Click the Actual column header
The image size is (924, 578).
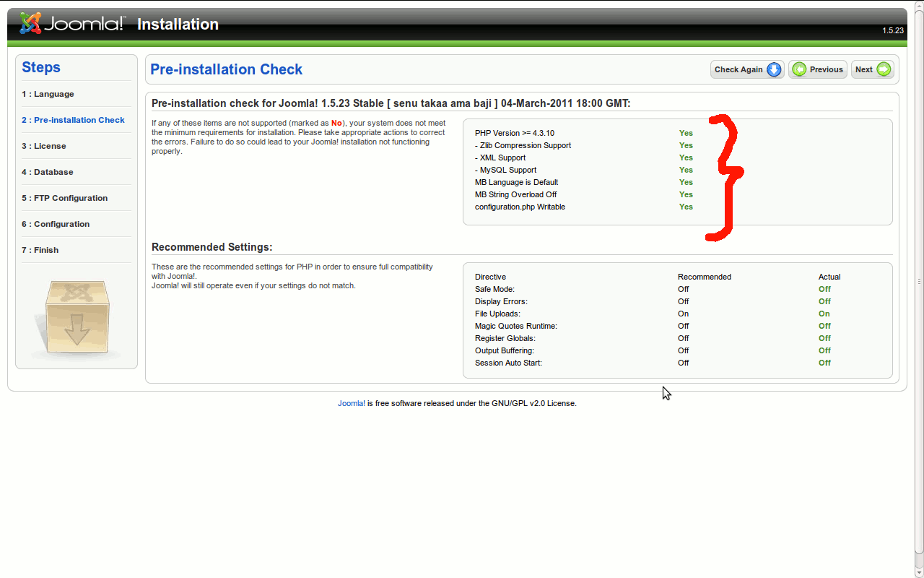[x=829, y=277]
